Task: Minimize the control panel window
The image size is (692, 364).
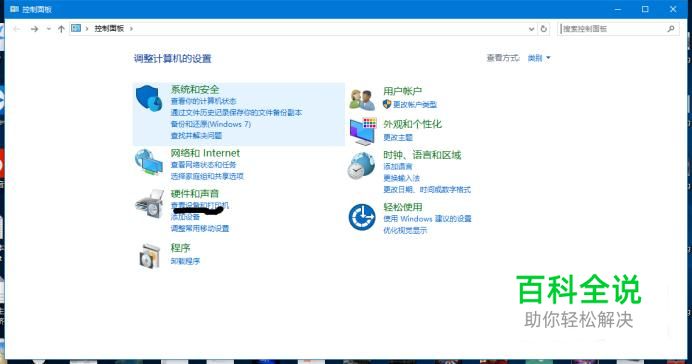Action: click(618, 9)
